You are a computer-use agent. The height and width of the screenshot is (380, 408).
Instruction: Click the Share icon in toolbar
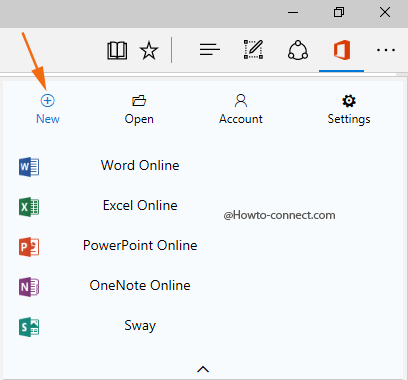click(x=298, y=50)
